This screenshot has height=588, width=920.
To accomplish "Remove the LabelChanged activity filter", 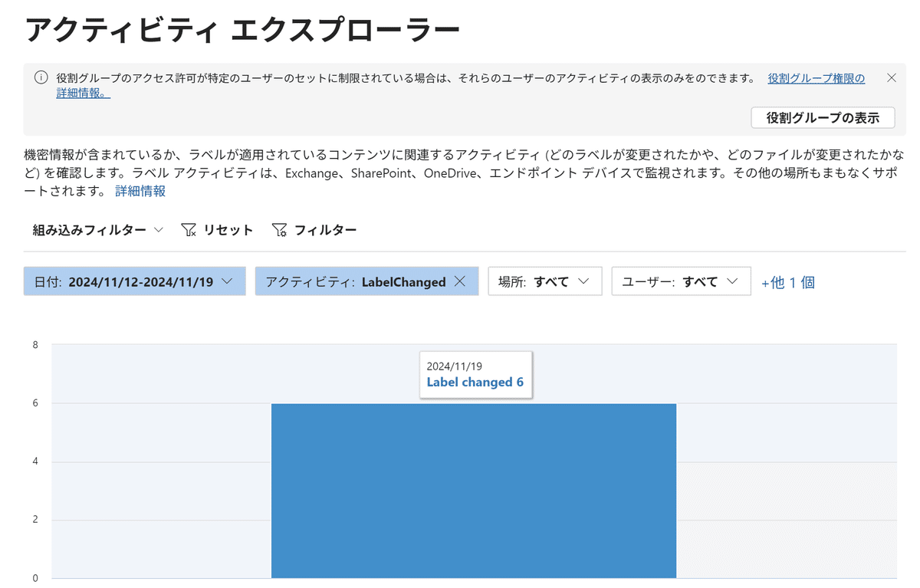I will pyautogui.click(x=460, y=281).
